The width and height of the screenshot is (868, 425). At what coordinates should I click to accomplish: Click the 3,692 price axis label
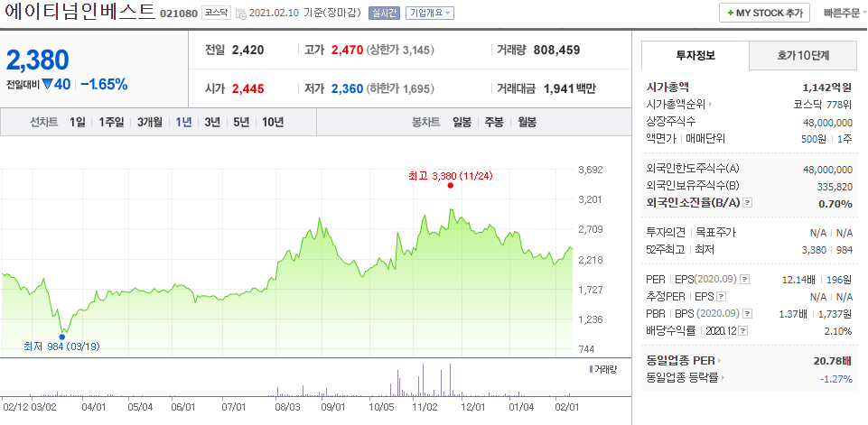(x=590, y=170)
